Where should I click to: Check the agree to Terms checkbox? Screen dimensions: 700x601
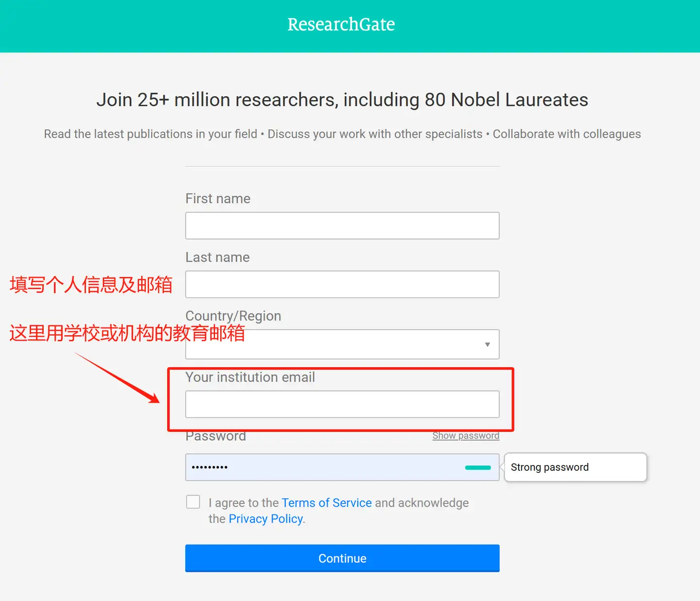pos(193,502)
